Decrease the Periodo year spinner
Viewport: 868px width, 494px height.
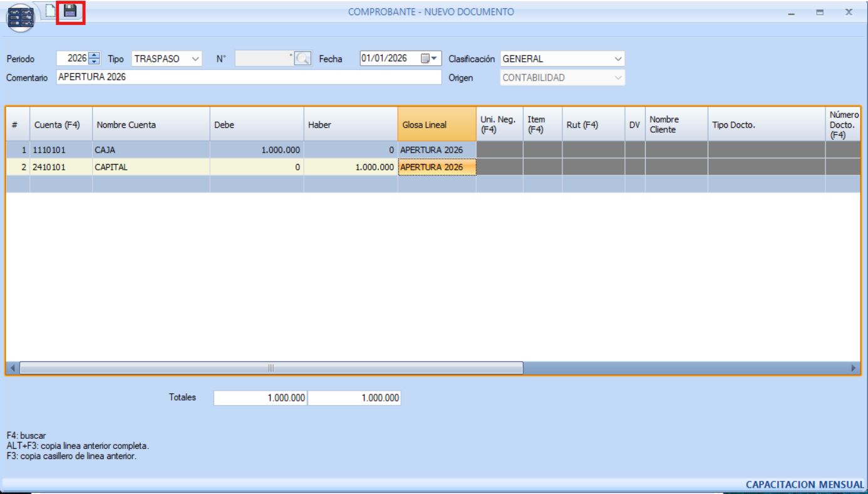95,62
